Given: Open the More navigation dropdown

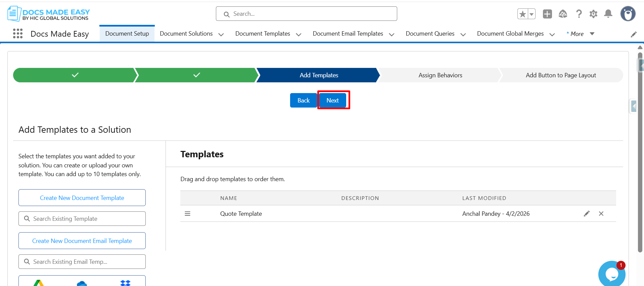Looking at the screenshot, I should coord(581,34).
